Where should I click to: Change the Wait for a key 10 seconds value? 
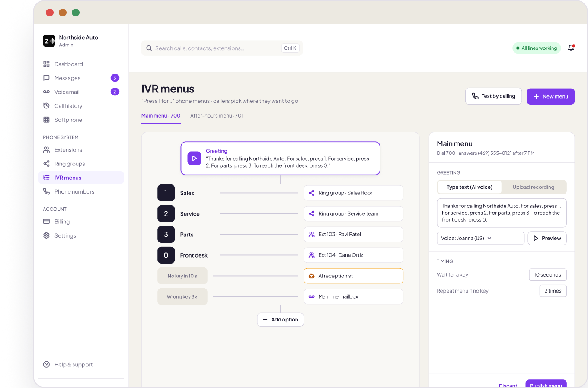click(548, 275)
